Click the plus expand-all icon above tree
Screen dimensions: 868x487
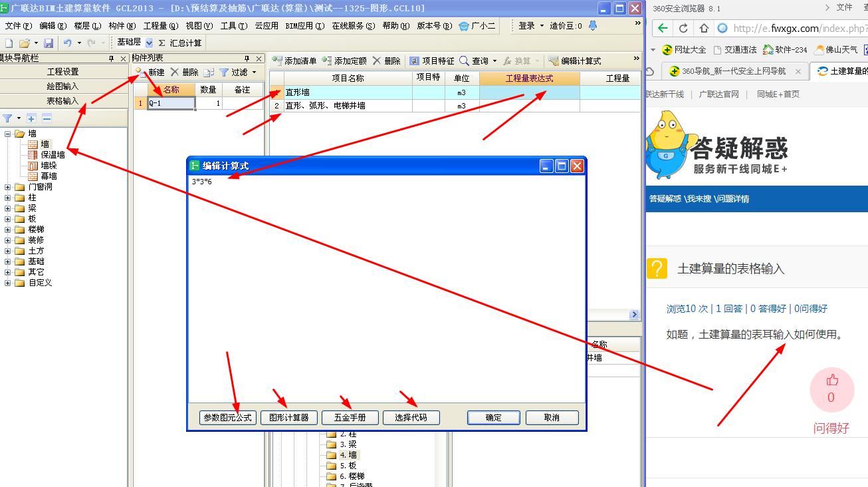click(x=31, y=118)
